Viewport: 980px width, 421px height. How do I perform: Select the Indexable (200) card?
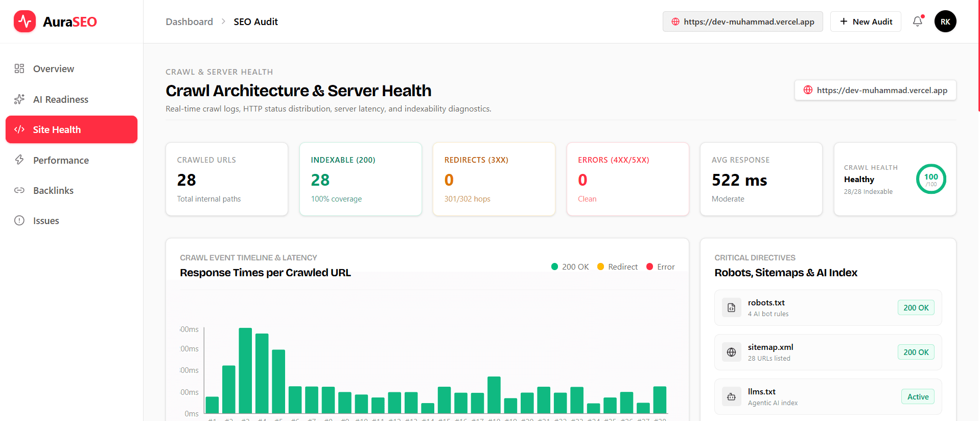coord(361,179)
